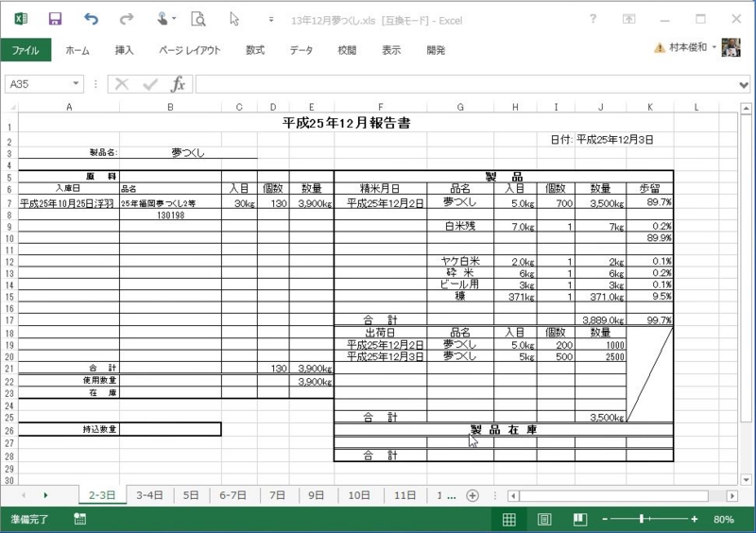Click the account warning icon
756x533 pixels.
coord(659,47)
